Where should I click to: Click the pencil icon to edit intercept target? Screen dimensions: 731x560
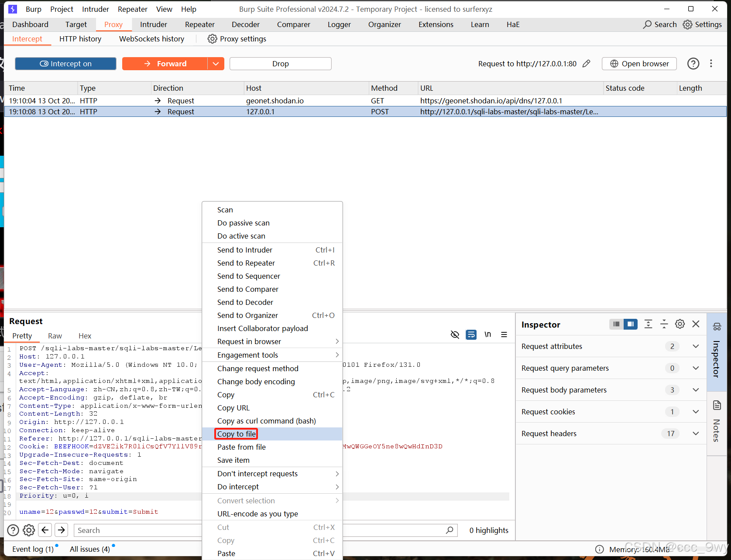[587, 63]
